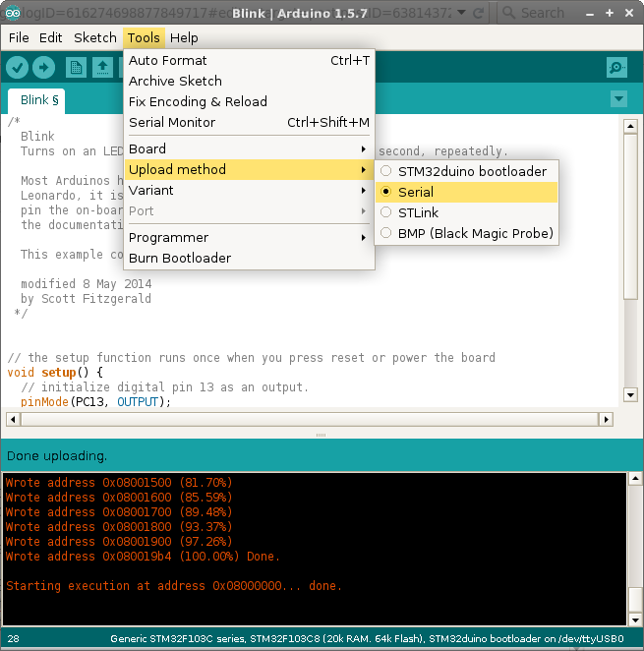Click the editor/console divider grip handle
This screenshot has height=651, width=644.
coord(321,435)
